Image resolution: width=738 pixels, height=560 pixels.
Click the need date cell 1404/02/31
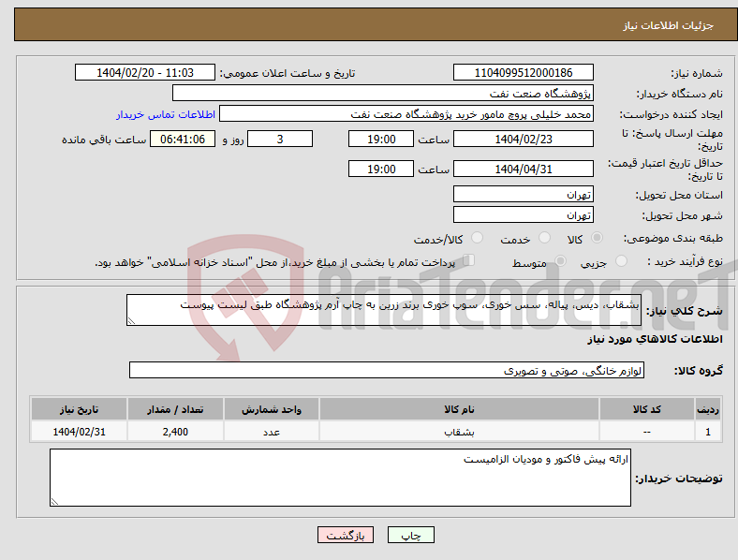click(x=79, y=432)
